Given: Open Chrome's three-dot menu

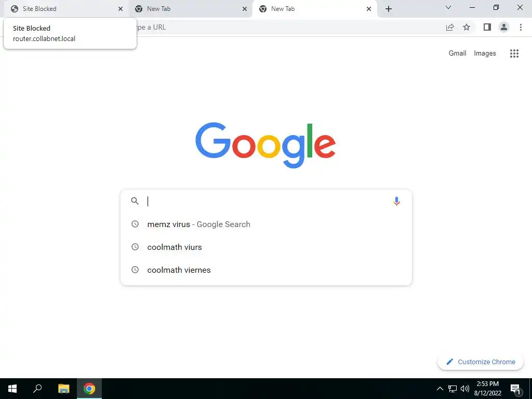Looking at the screenshot, I should [x=521, y=27].
